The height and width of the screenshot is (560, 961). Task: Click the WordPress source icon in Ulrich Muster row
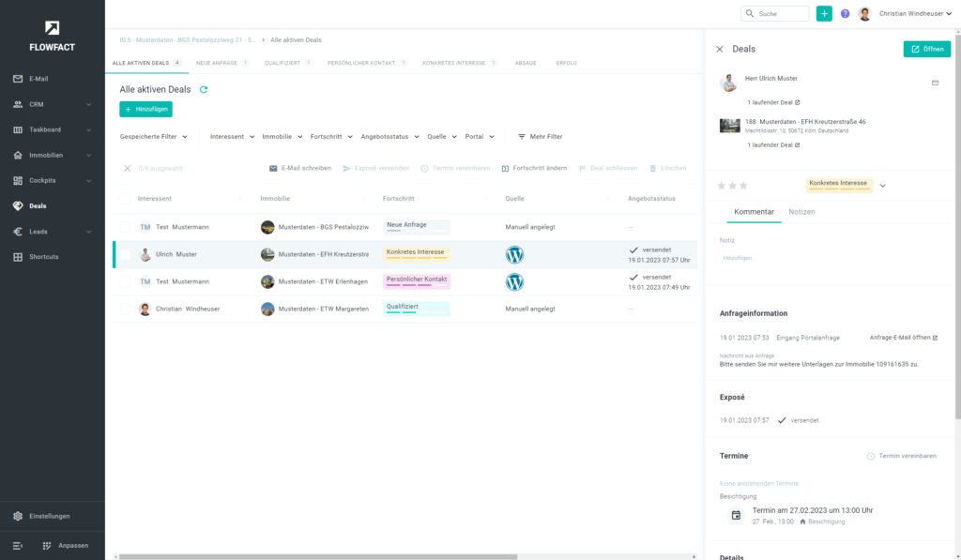click(x=514, y=254)
